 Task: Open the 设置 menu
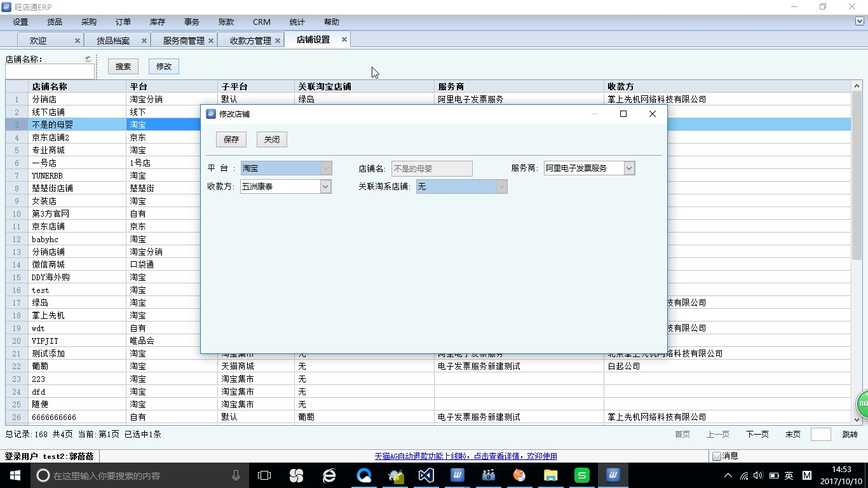20,22
